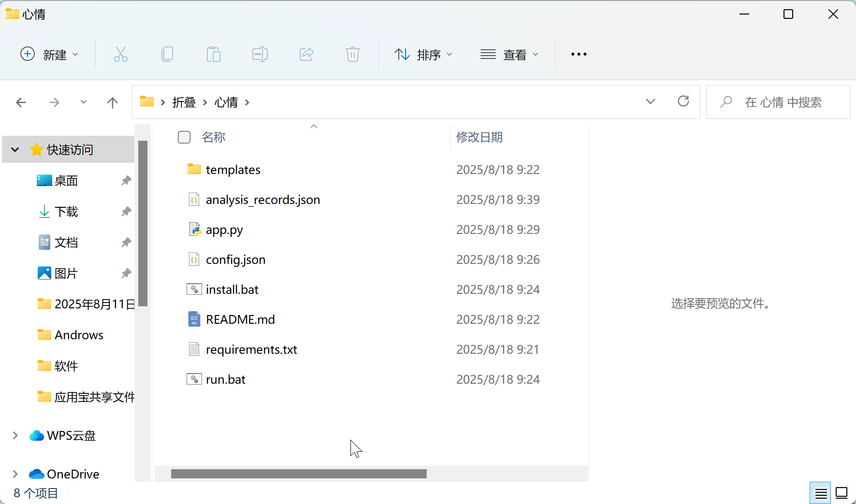Open the 查看 view dropdown

pyautogui.click(x=509, y=54)
